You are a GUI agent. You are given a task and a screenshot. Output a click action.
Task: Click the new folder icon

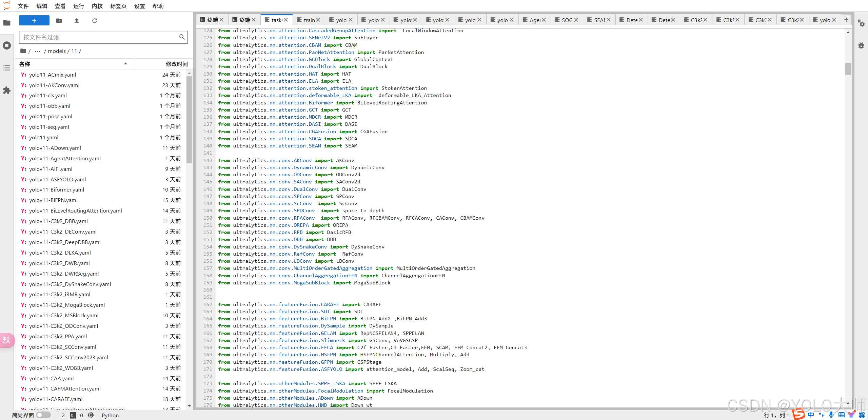(59, 21)
